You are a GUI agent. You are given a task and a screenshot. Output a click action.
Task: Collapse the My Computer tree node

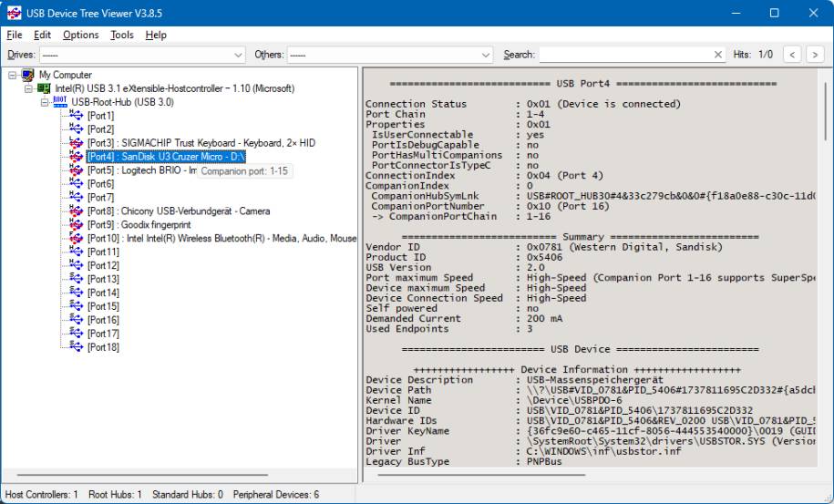(x=12, y=76)
